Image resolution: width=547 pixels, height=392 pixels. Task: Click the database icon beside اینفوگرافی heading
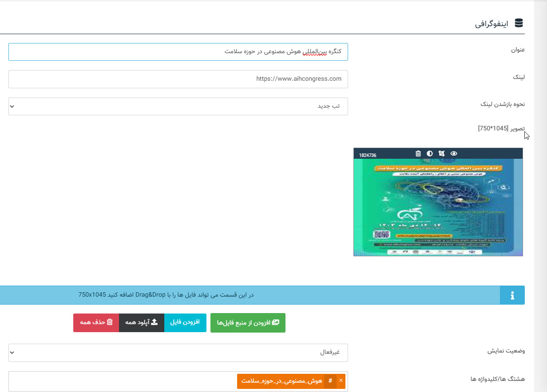pos(519,23)
